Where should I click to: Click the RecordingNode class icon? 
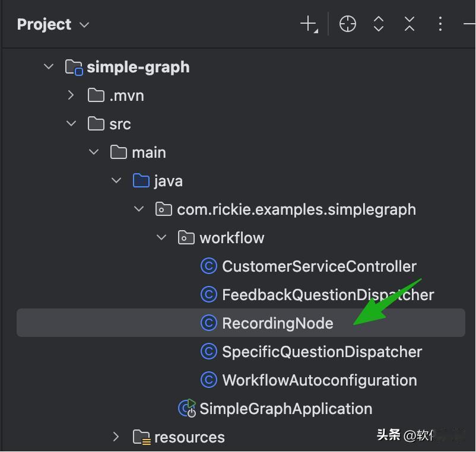coord(209,323)
